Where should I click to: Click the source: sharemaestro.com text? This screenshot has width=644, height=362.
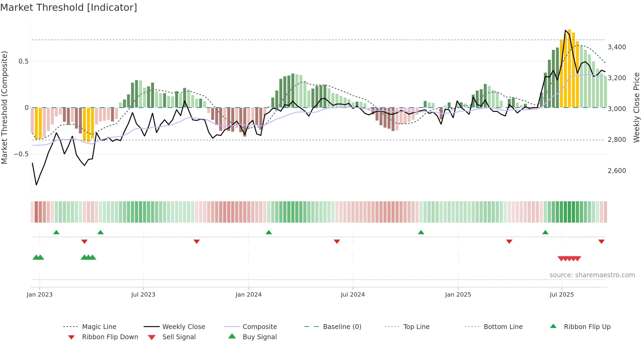(592, 275)
